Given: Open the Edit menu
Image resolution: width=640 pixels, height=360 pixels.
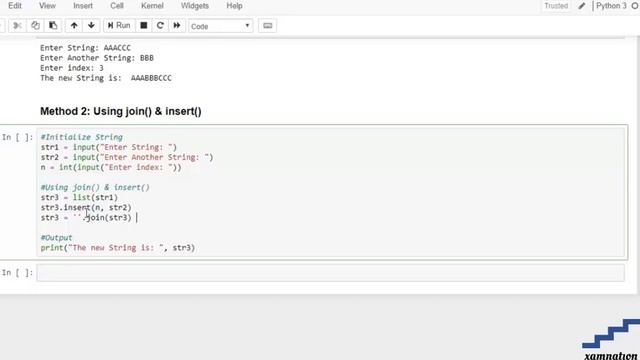Looking at the screenshot, I should (15, 6).
